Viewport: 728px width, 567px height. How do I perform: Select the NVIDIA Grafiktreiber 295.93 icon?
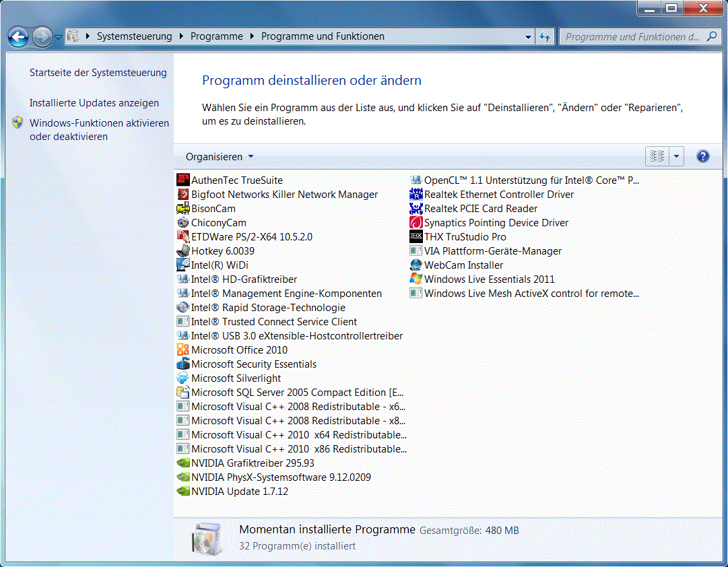click(183, 463)
